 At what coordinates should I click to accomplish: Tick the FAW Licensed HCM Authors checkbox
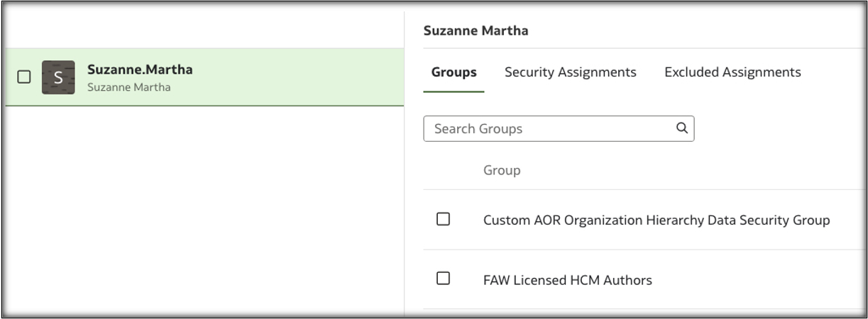[x=444, y=279]
